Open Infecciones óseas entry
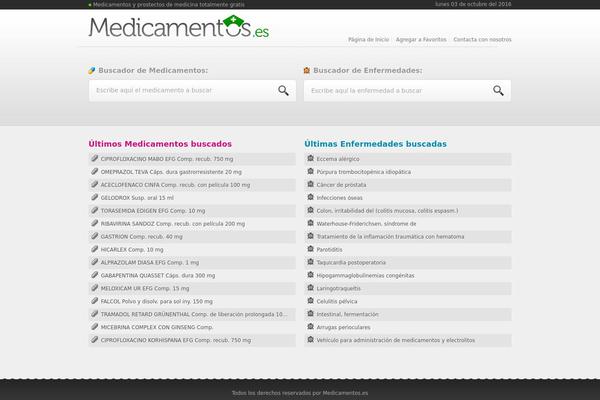 (x=339, y=198)
